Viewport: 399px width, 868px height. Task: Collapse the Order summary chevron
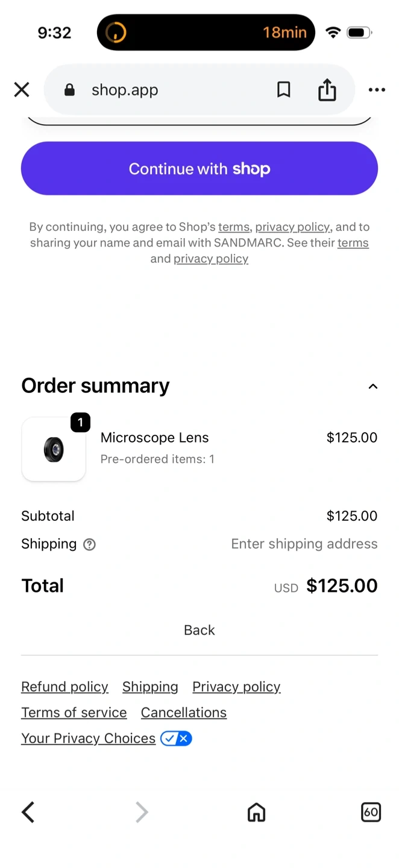pos(373,386)
